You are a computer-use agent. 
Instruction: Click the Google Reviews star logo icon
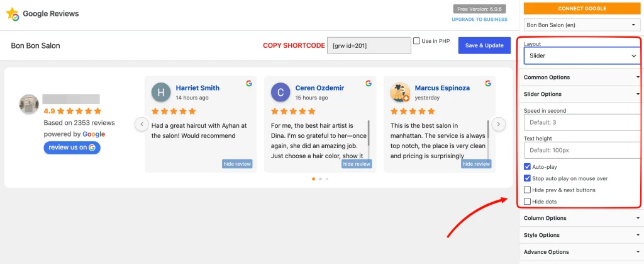(x=13, y=14)
